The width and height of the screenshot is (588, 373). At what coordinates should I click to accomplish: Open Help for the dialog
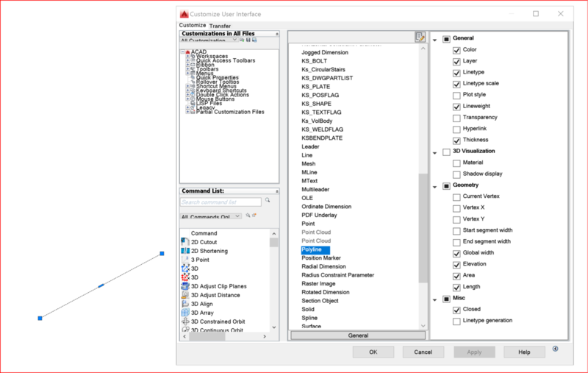coord(524,352)
